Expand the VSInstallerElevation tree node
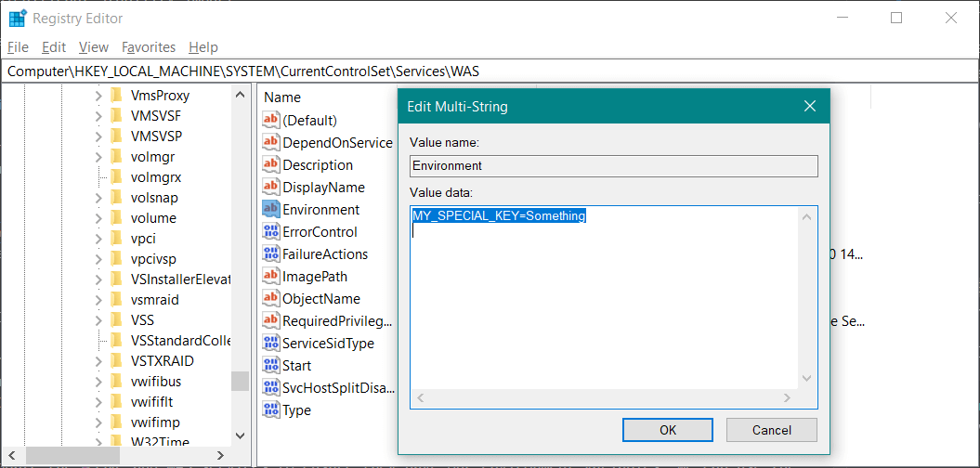Image resolution: width=980 pixels, height=468 pixels. 98,279
